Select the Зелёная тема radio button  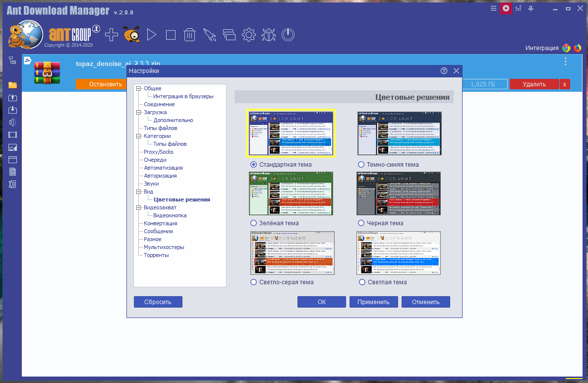(253, 223)
